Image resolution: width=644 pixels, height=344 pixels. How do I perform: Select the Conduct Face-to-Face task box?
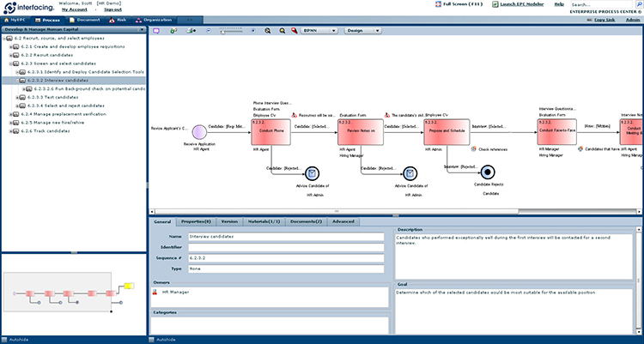coord(557,132)
